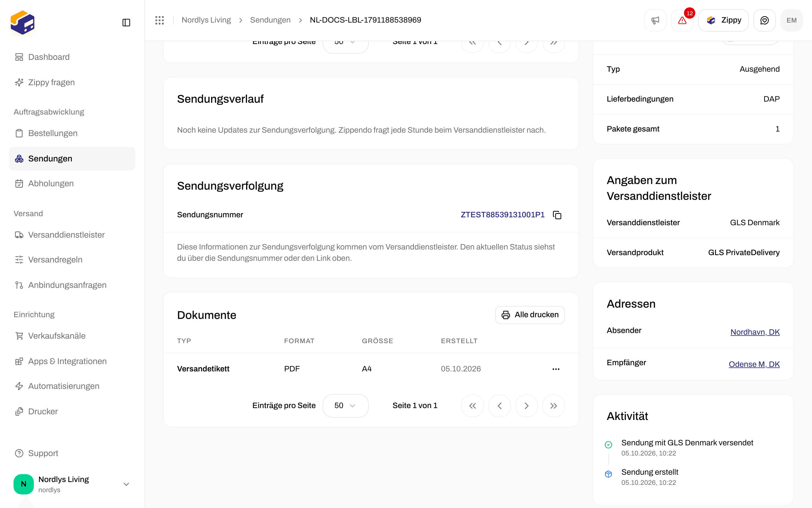The height and width of the screenshot is (508, 812).
Task: Open Anbindungsanfragen in sidebar
Action: click(72, 285)
